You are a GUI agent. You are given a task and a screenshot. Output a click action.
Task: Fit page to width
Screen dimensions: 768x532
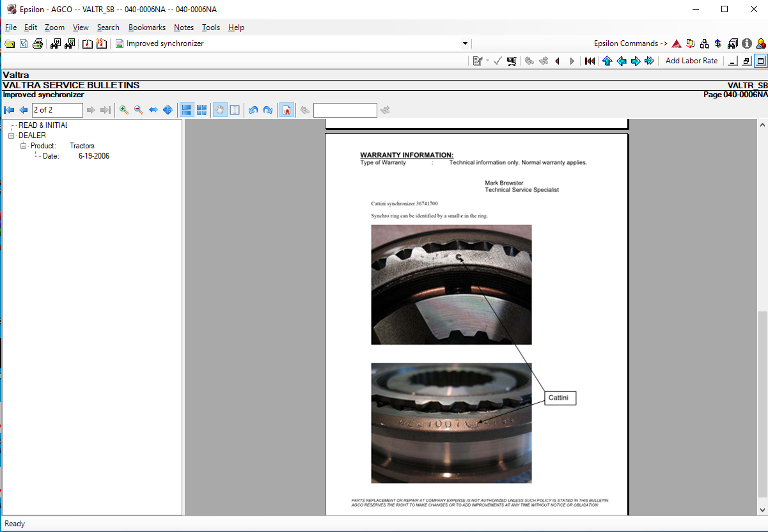click(153, 110)
